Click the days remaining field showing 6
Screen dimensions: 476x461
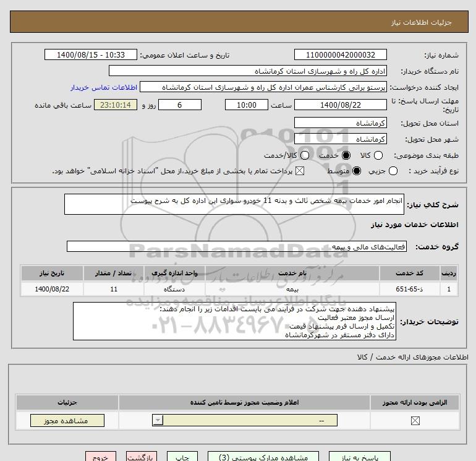180,105
